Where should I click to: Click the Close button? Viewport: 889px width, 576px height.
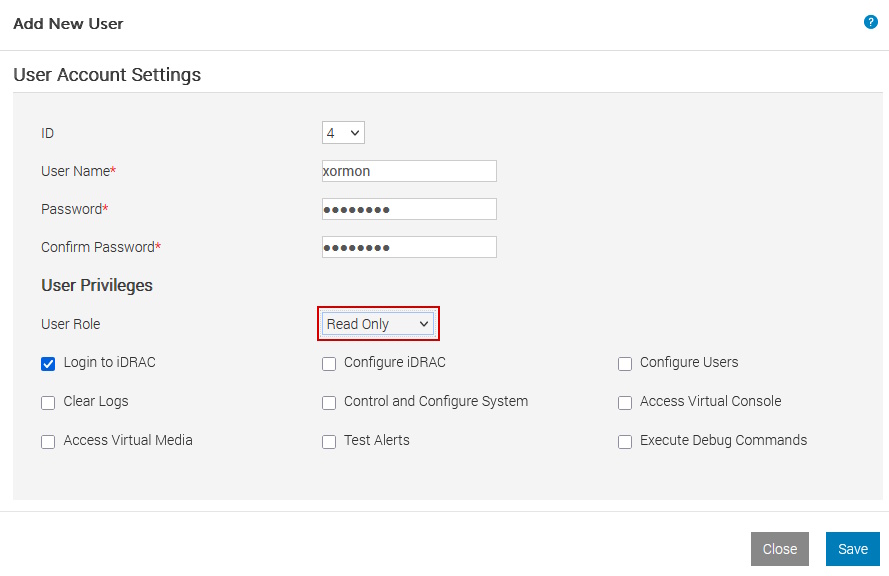tap(780, 549)
